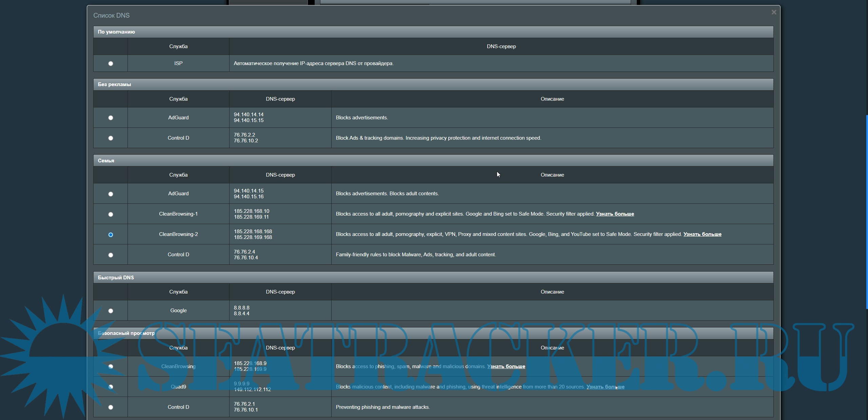The image size is (868, 420).
Task: Select CleanBrowsing safe browsing DNS radio
Action: pos(111,366)
